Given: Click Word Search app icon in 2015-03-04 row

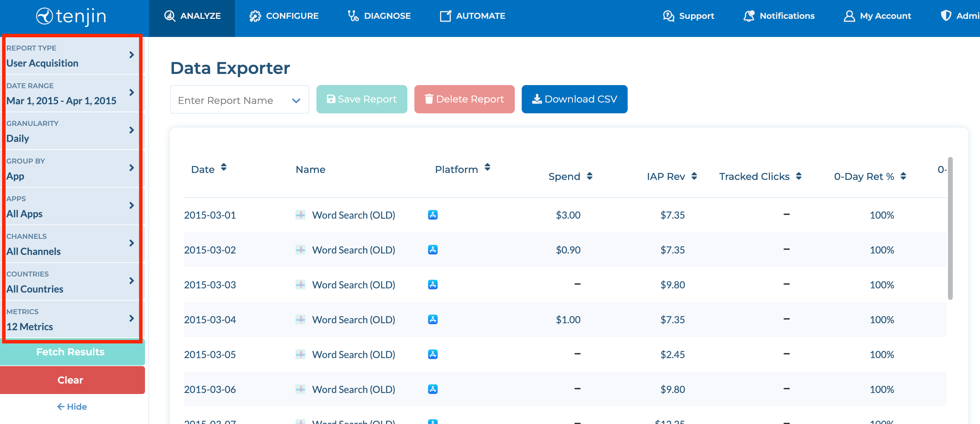Looking at the screenshot, I should (300, 319).
